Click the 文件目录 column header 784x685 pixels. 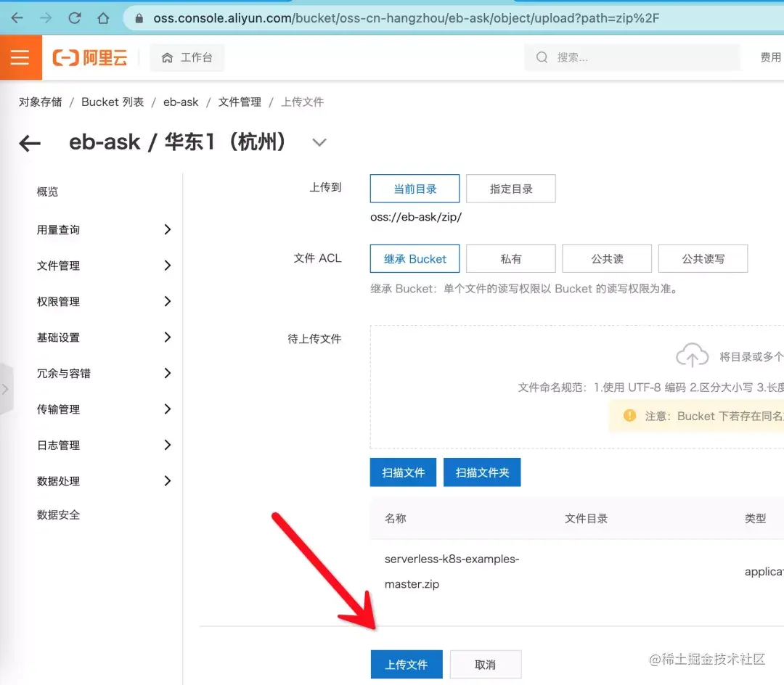pos(586,519)
